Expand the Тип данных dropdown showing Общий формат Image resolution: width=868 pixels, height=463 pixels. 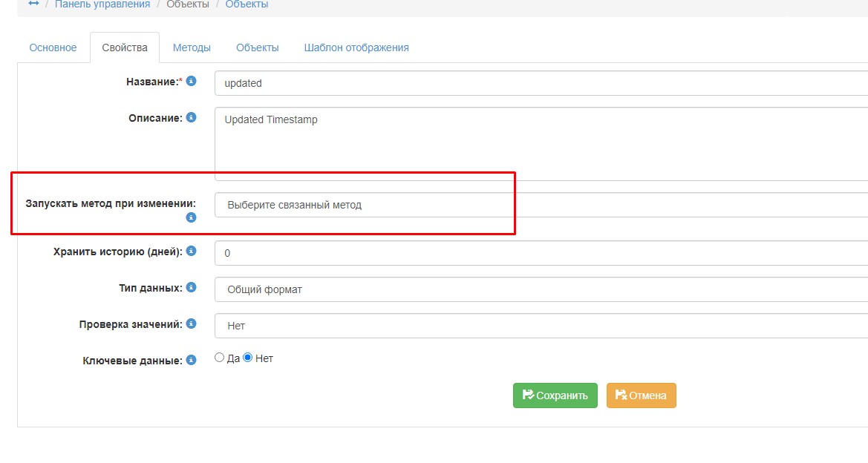371,289
